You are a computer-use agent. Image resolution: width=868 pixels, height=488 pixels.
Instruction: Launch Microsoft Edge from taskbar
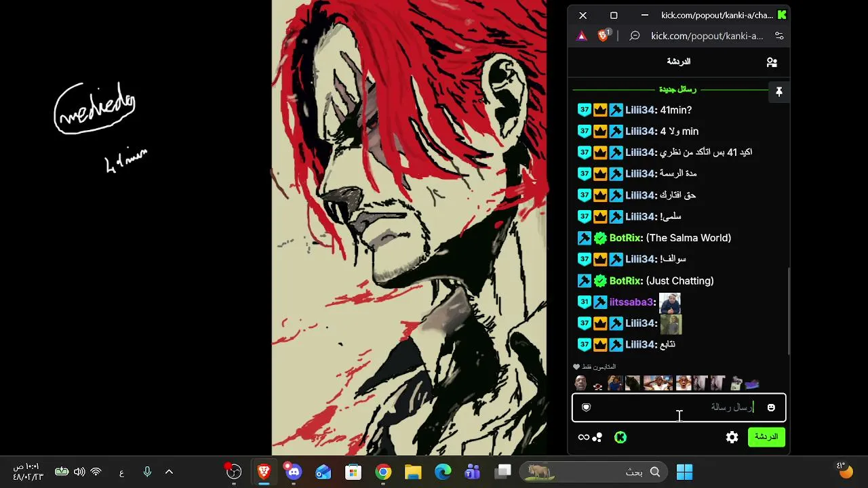(443, 472)
